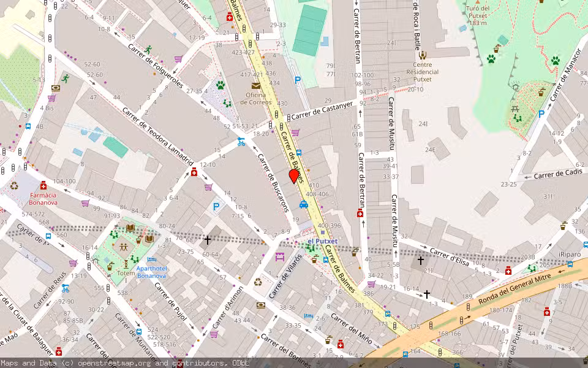Click the bed icon beside Aparthotel Bonanova
Image resolution: width=588 pixels, height=368 pixels.
click(x=152, y=259)
